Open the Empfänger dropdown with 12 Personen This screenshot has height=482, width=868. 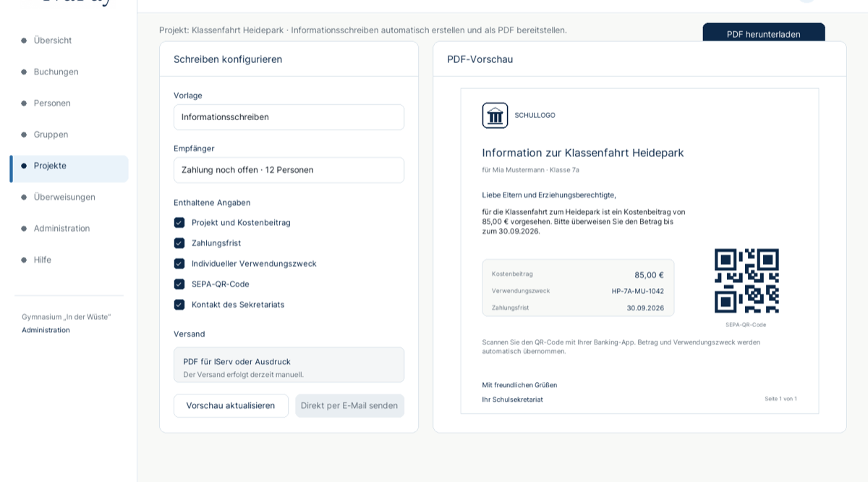[x=289, y=170]
